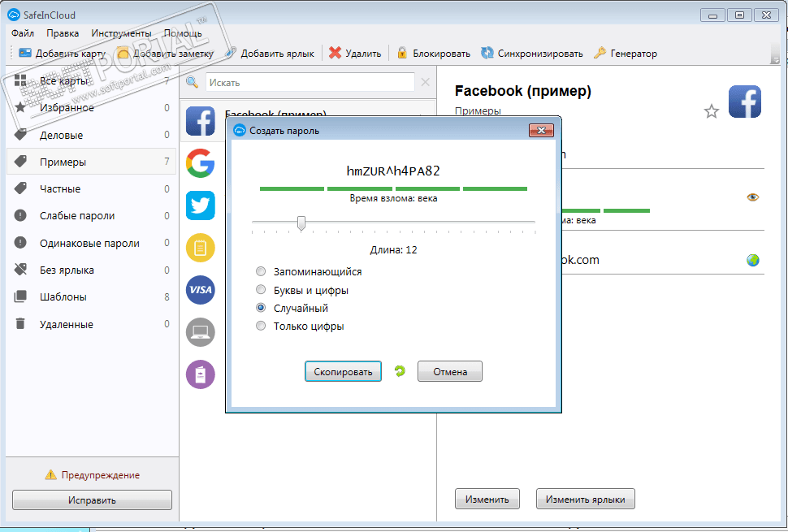Image resolution: width=788 pixels, height=532 pixels.
Task: Click the green regenerate password icon
Action: coord(400,371)
